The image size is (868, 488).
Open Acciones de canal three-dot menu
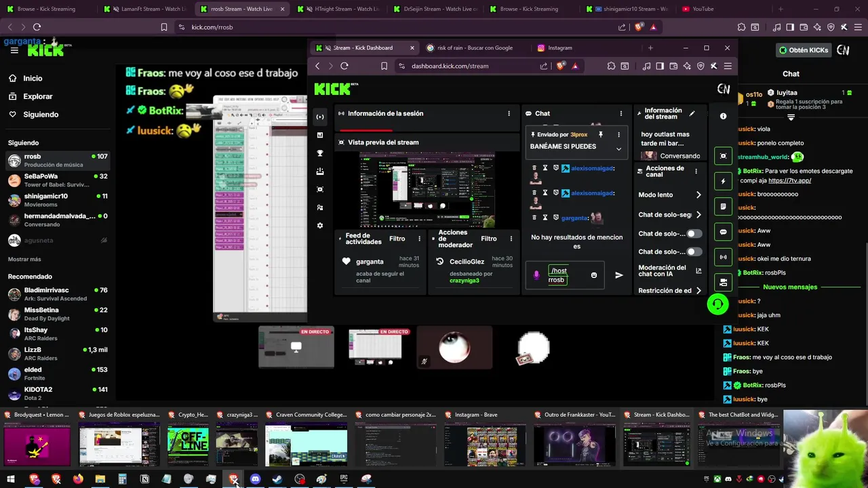696,171
